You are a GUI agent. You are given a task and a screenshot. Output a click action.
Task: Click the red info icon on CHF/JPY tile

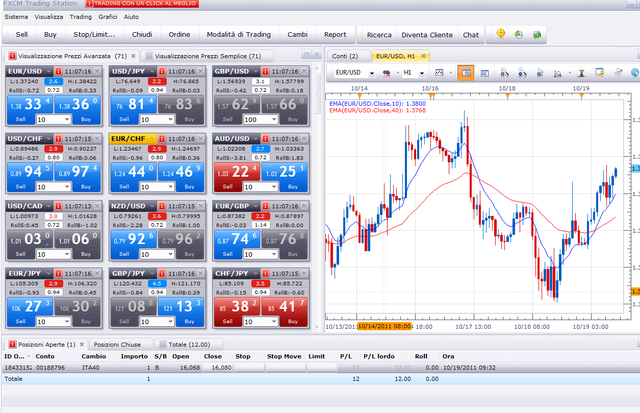[265, 273]
